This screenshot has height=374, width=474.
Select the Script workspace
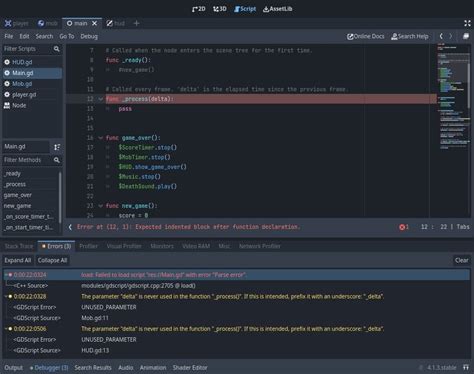pos(245,9)
